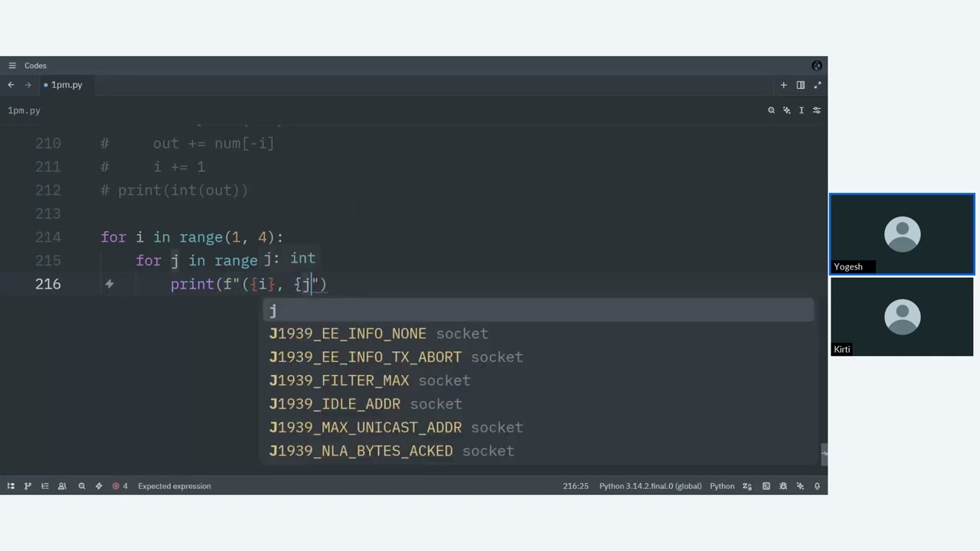Choose J1939_EE_INFO_NONE completion

tap(538, 334)
